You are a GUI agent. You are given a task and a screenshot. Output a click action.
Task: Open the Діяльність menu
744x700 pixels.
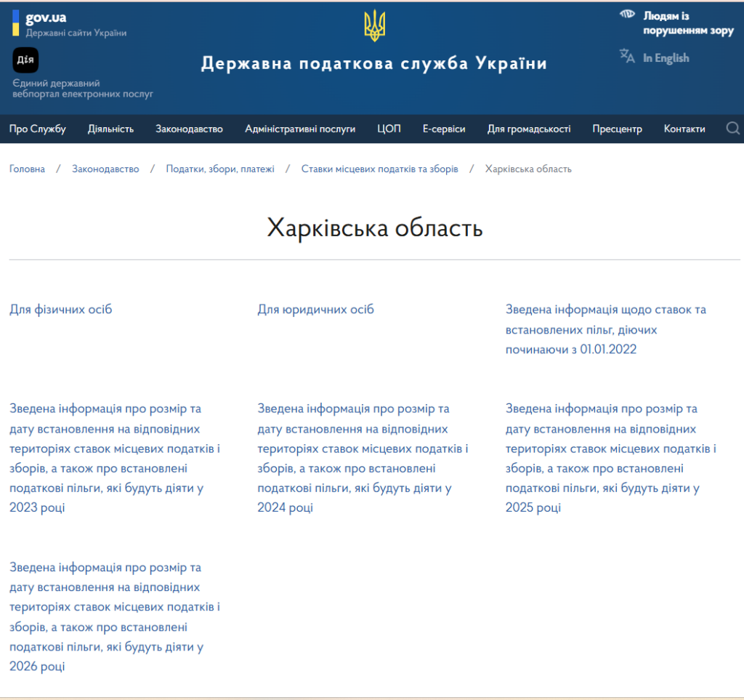click(110, 129)
